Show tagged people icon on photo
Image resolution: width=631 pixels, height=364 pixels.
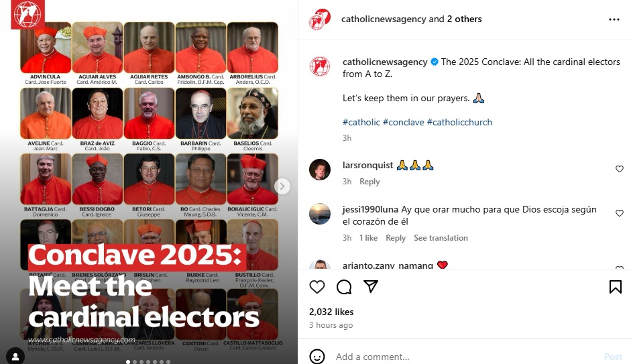tap(15, 357)
